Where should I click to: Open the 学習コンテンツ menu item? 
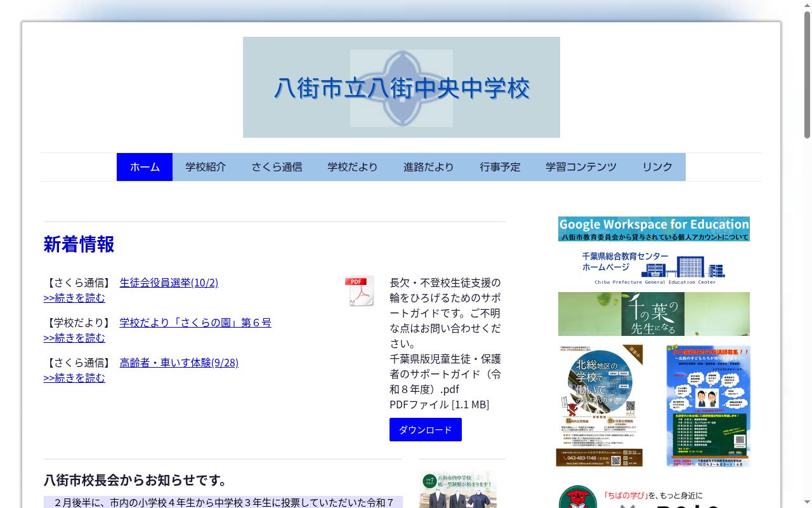click(581, 167)
